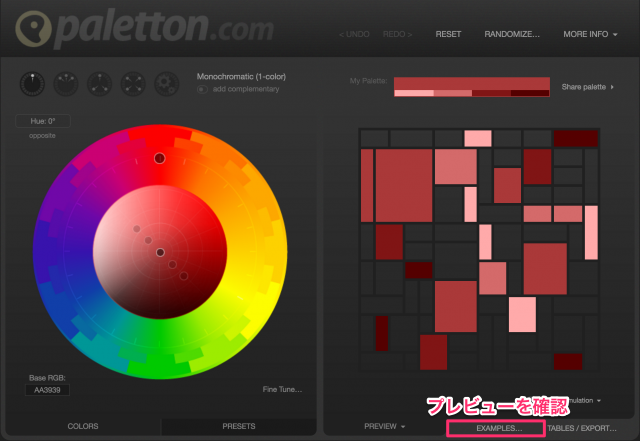Click the green segment of the color wheel
This screenshot has height=441, width=640.
coord(159,353)
